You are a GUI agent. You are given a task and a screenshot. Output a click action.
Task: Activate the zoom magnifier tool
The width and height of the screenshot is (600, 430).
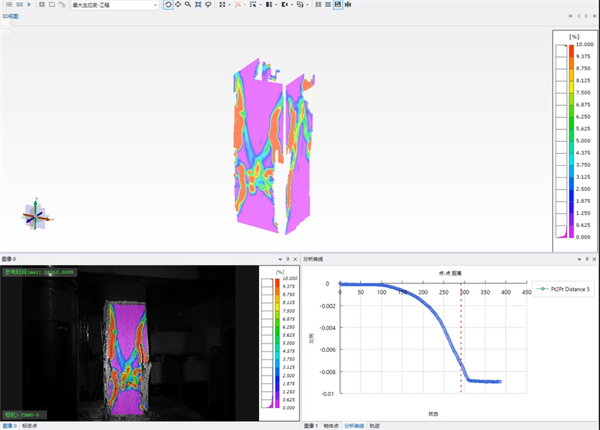(187, 5)
